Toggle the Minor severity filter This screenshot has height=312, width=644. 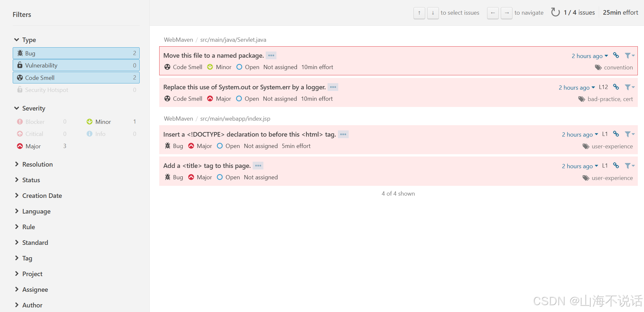pyautogui.click(x=103, y=121)
